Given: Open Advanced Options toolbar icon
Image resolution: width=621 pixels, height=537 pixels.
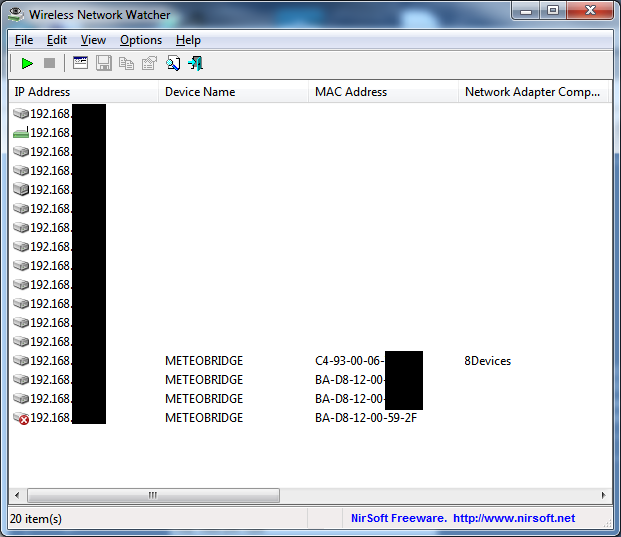Looking at the screenshot, I should tap(81, 63).
